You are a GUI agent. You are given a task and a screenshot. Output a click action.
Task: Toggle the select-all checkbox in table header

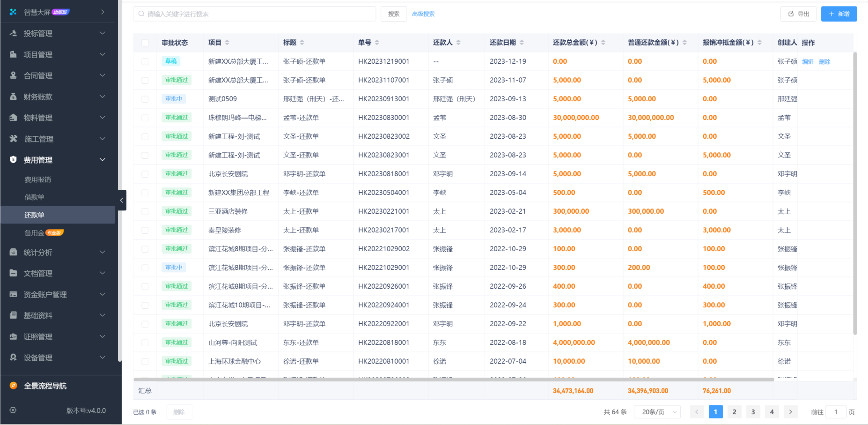tap(145, 43)
